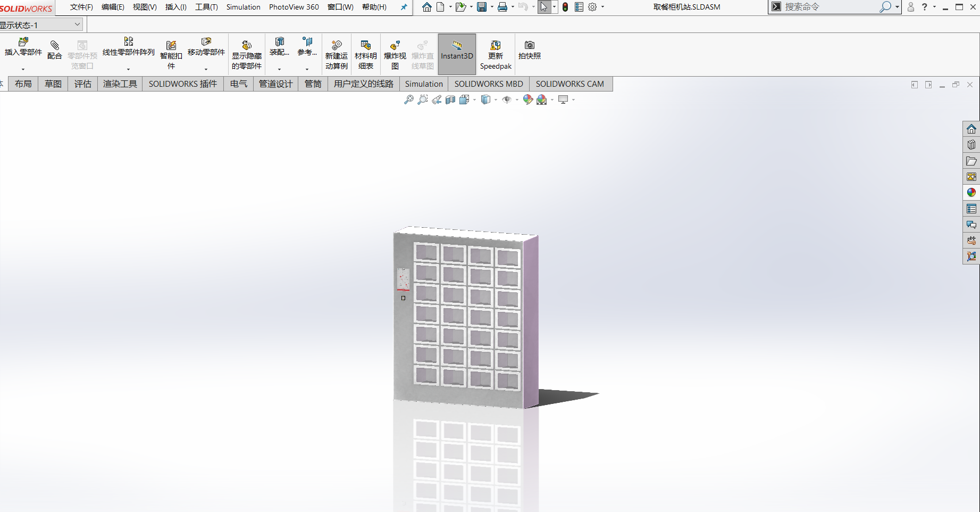Image resolution: width=980 pixels, height=512 pixels.
Task: Switch to SOLIDWORKS CAM tab
Action: (x=570, y=84)
